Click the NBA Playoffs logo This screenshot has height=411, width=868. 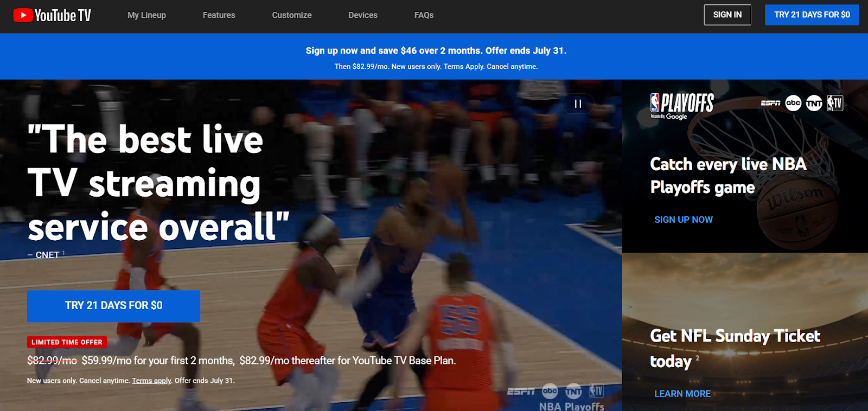point(682,106)
